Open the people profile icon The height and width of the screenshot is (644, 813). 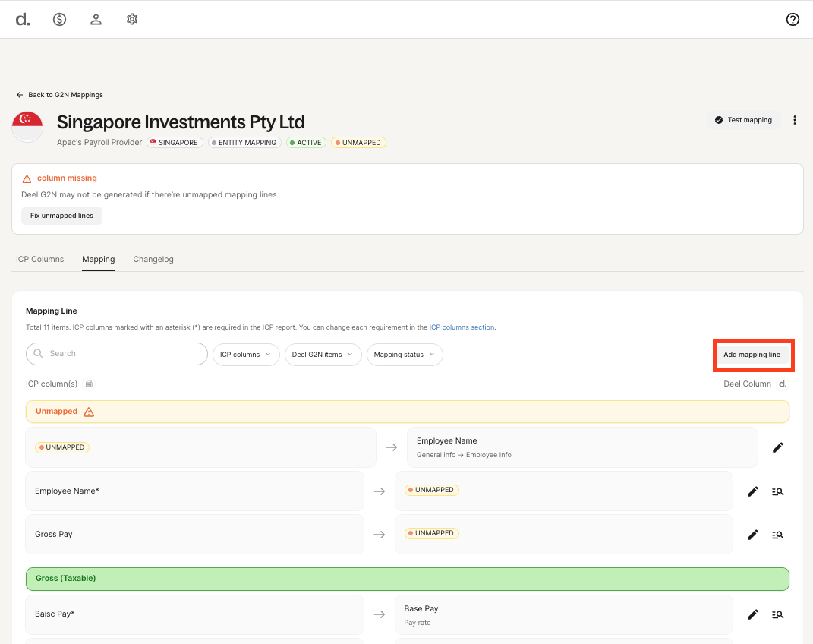[96, 20]
